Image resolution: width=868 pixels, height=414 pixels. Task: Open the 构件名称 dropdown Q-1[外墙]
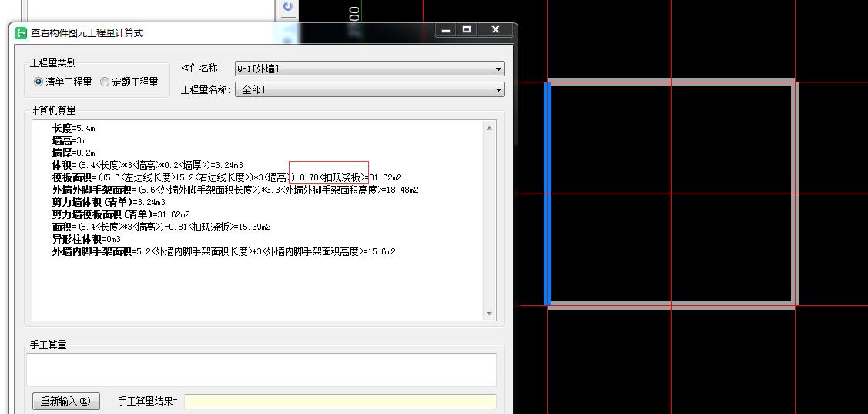[370, 69]
